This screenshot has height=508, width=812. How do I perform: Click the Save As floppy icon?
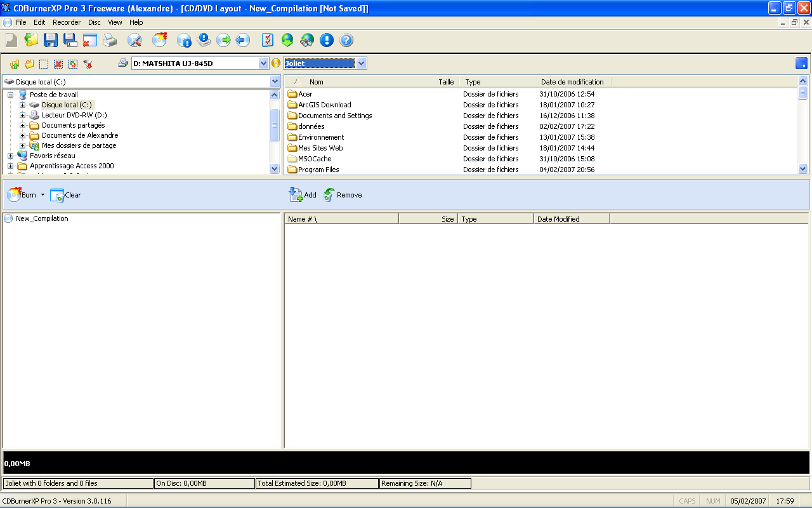point(70,40)
